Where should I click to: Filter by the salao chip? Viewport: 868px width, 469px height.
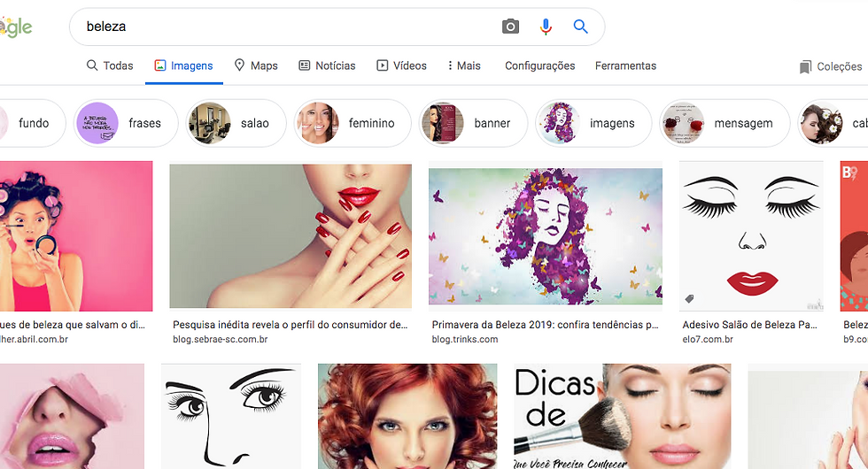[x=236, y=123]
